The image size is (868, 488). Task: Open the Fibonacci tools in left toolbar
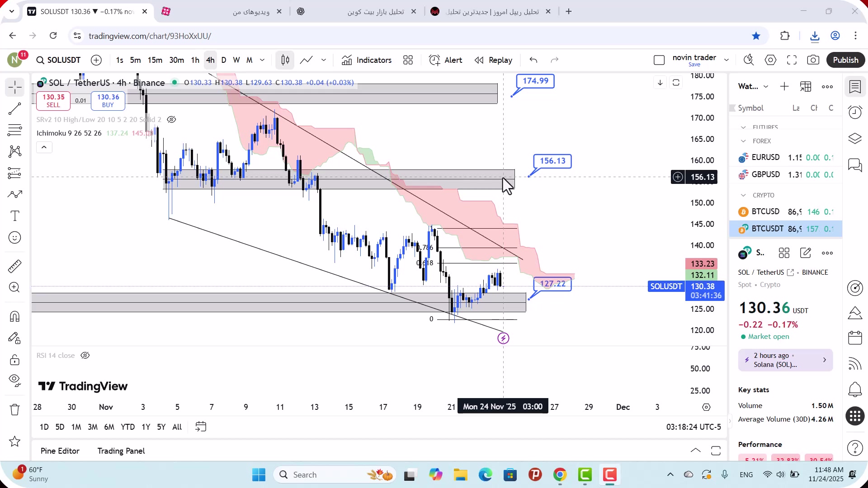coord(15,130)
